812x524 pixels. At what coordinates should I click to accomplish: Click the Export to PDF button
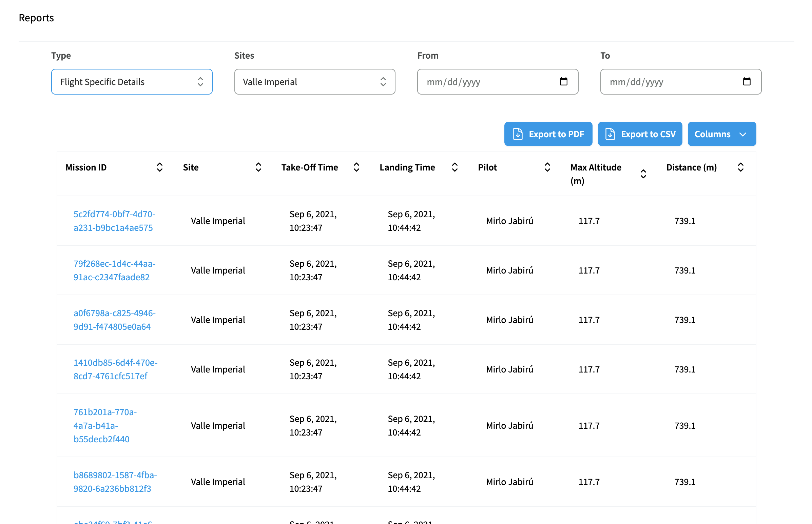click(548, 134)
